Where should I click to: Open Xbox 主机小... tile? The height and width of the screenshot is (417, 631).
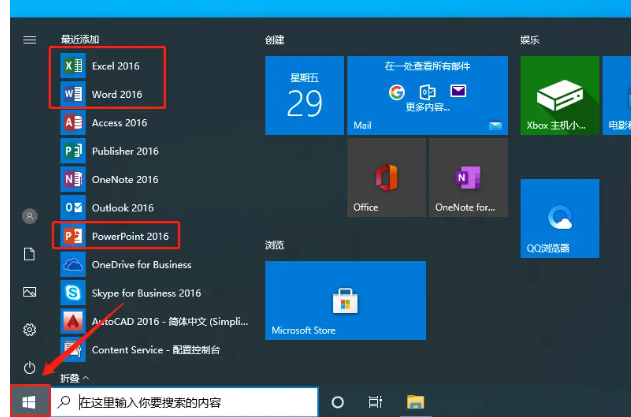[560, 95]
